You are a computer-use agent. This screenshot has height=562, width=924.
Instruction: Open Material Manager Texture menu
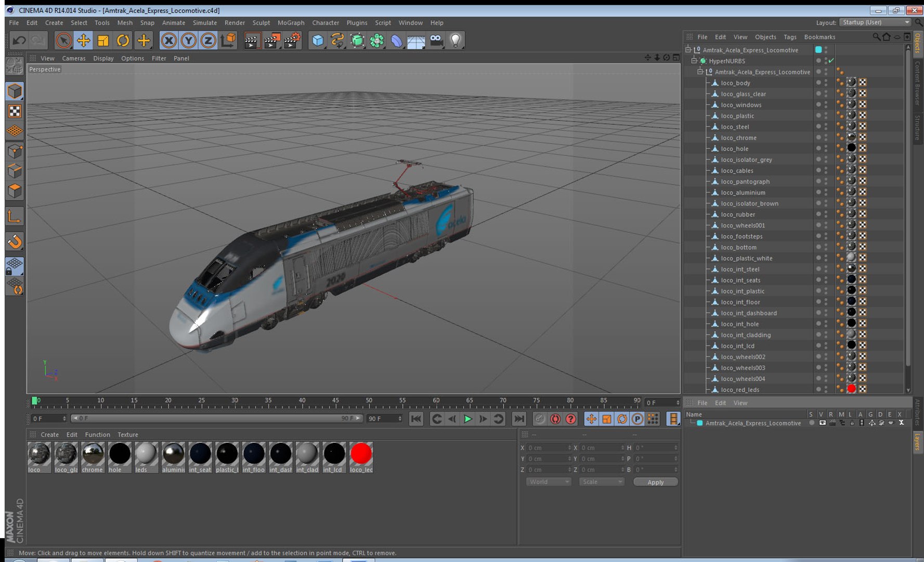tap(127, 435)
